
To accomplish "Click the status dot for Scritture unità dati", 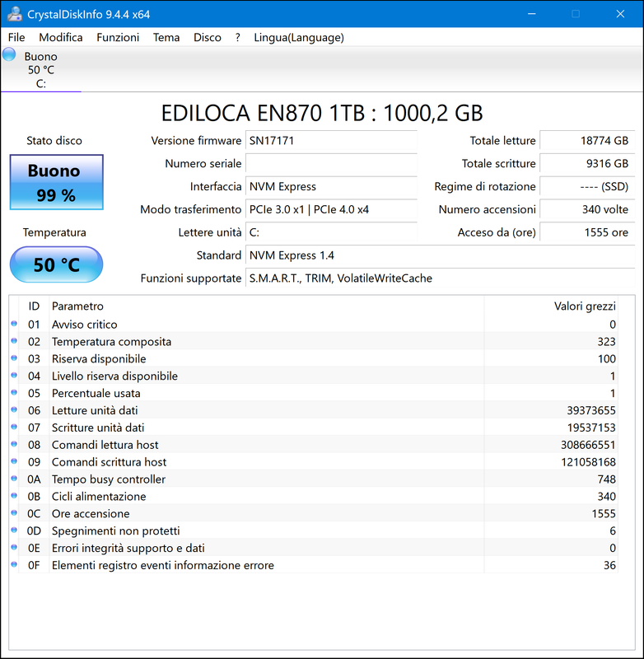I will pyautogui.click(x=14, y=427).
